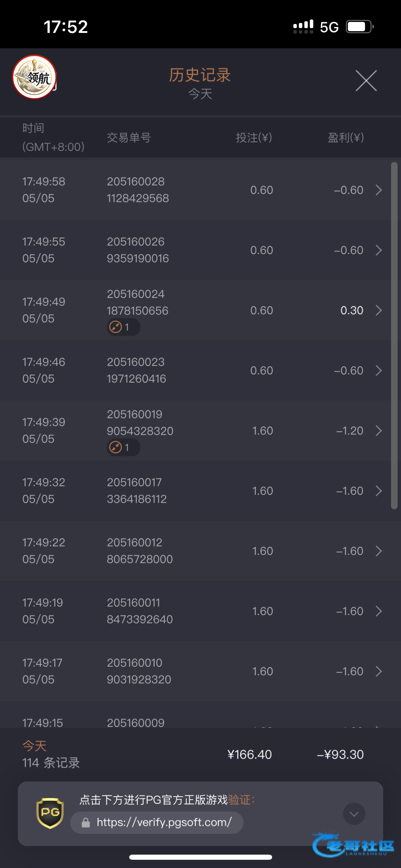
Task: Tap the 盈利(¥) column header
Action: tap(346, 137)
